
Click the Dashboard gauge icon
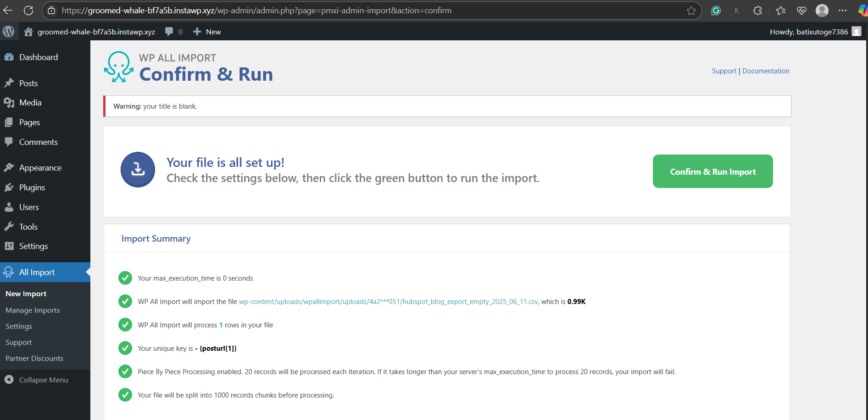point(9,57)
